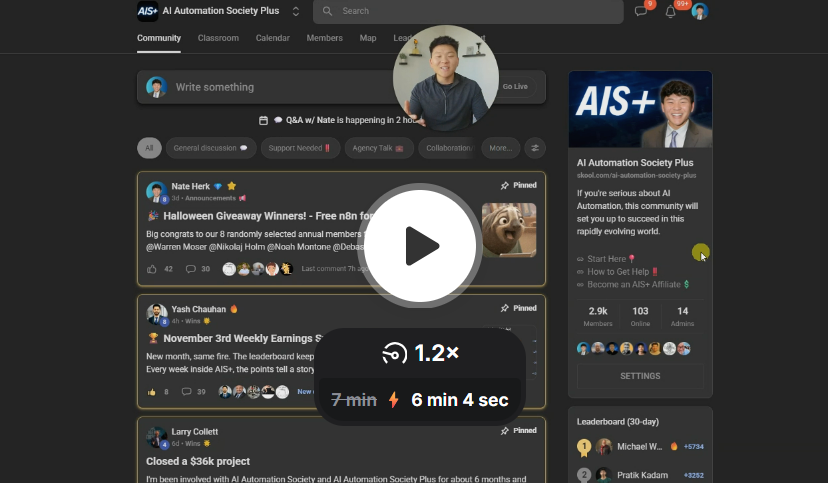Switch to the Classroom tab
The width and height of the screenshot is (828, 483).
click(x=218, y=38)
